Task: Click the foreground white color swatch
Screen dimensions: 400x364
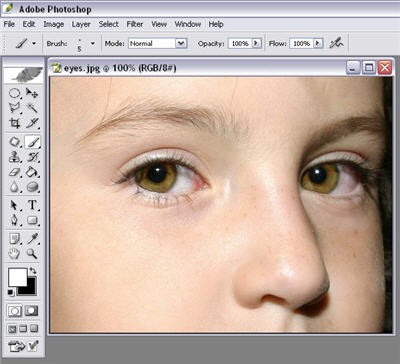Action: tap(17, 277)
